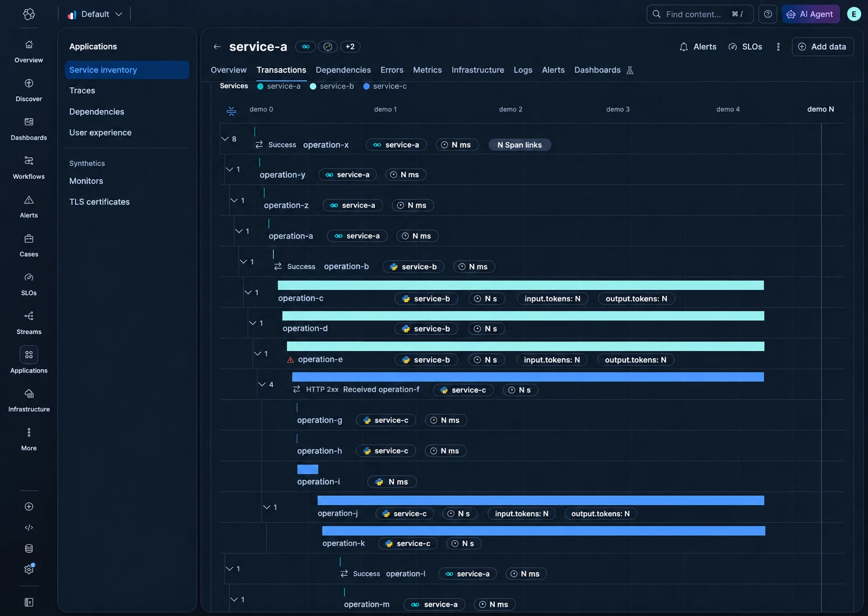
Task: Click the operation-c span duration bar
Action: click(x=521, y=285)
